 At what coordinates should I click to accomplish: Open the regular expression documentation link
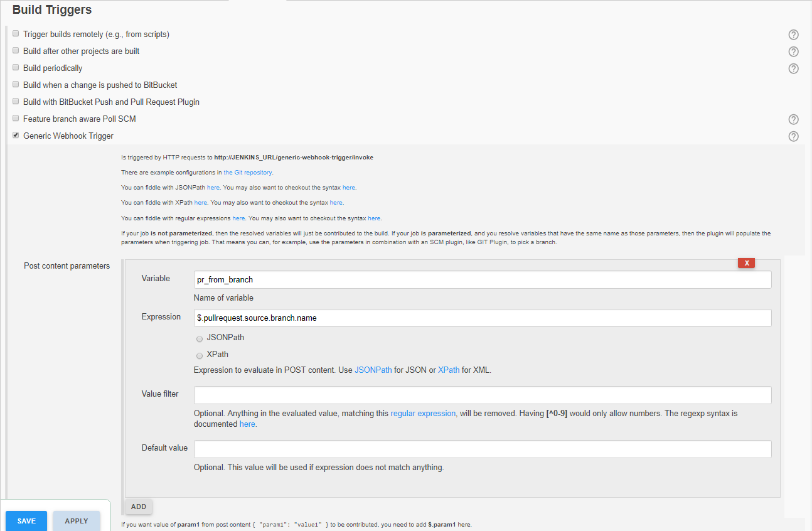[x=423, y=413]
